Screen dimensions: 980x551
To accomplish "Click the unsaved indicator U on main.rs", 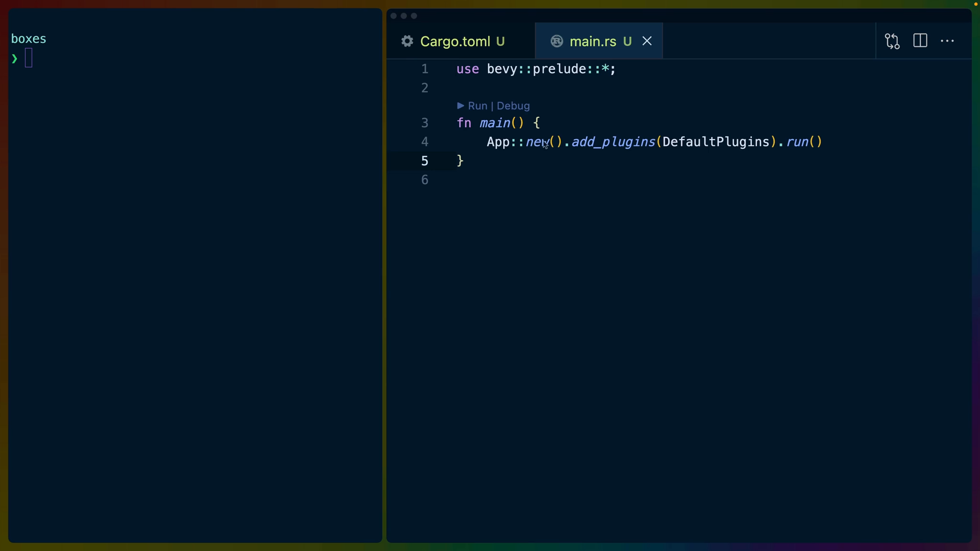I will click(628, 41).
